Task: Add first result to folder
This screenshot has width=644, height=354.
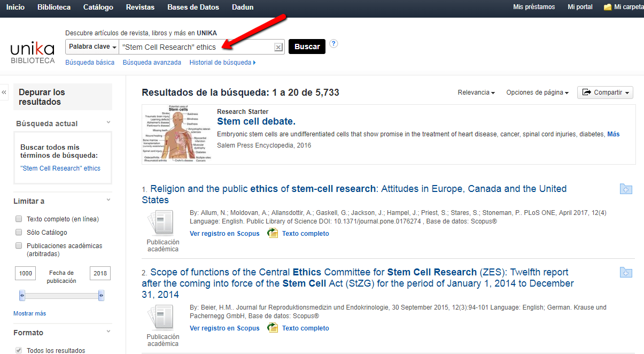Action: [x=626, y=189]
